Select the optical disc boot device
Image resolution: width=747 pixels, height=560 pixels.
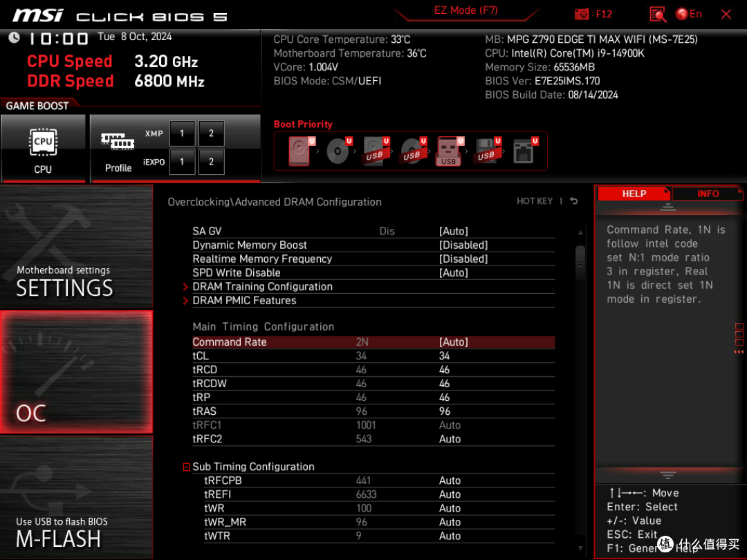tap(338, 151)
